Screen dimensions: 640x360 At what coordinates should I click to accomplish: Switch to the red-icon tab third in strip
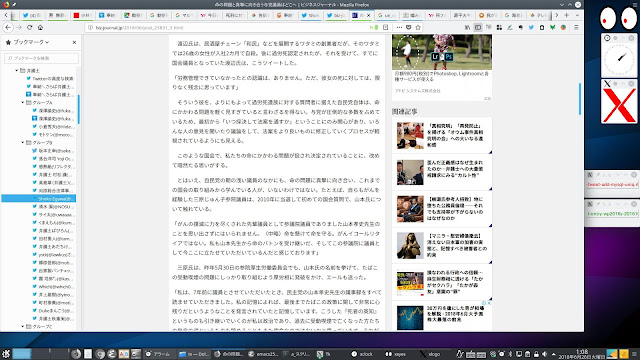(82, 15)
